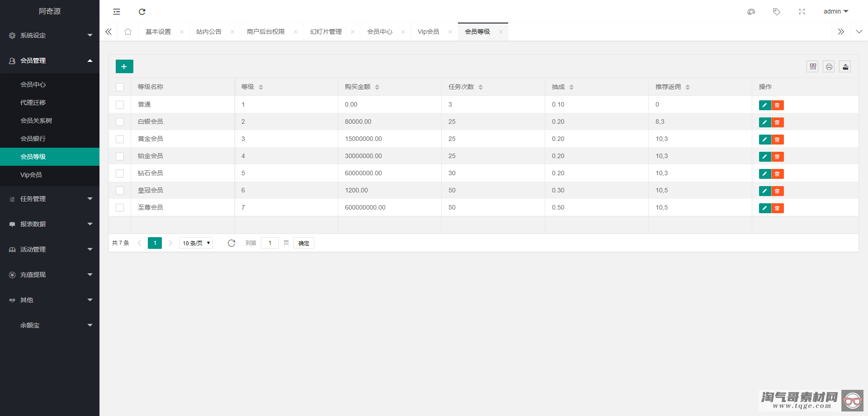The image size is (868, 416).
Task: Check the 白银会员 row checkbox
Action: (120, 122)
